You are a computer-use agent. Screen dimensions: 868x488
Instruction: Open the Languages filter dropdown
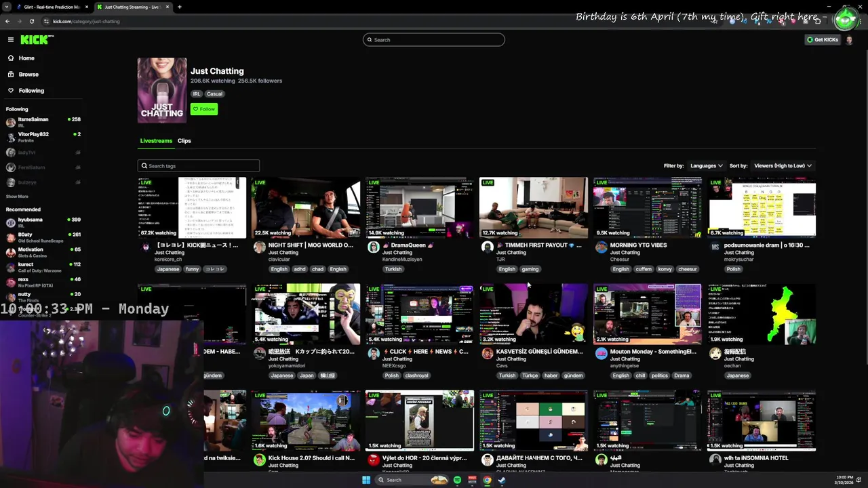coord(706,166)
